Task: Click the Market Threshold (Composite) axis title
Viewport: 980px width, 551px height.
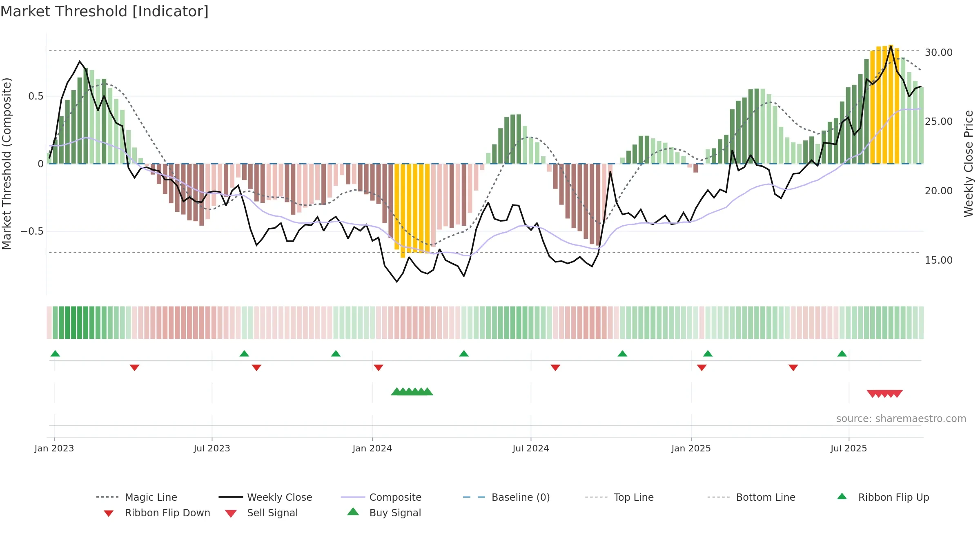Action: [7, 163]
